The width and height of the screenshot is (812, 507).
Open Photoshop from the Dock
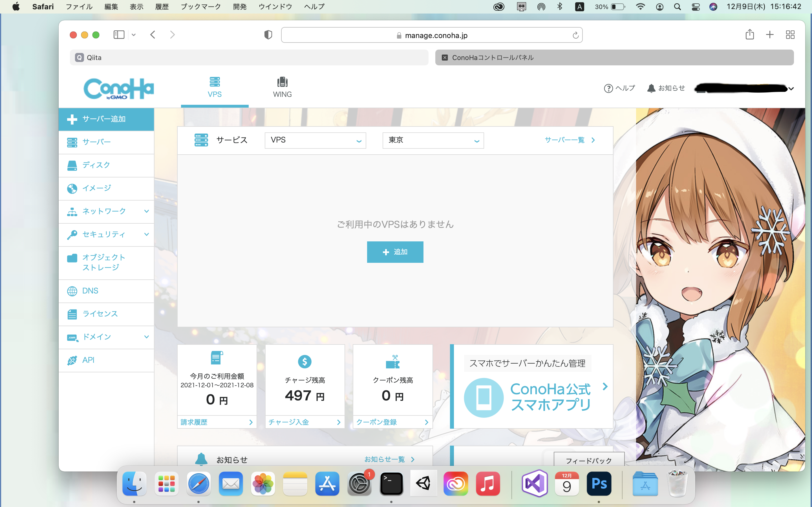point(599,484)
